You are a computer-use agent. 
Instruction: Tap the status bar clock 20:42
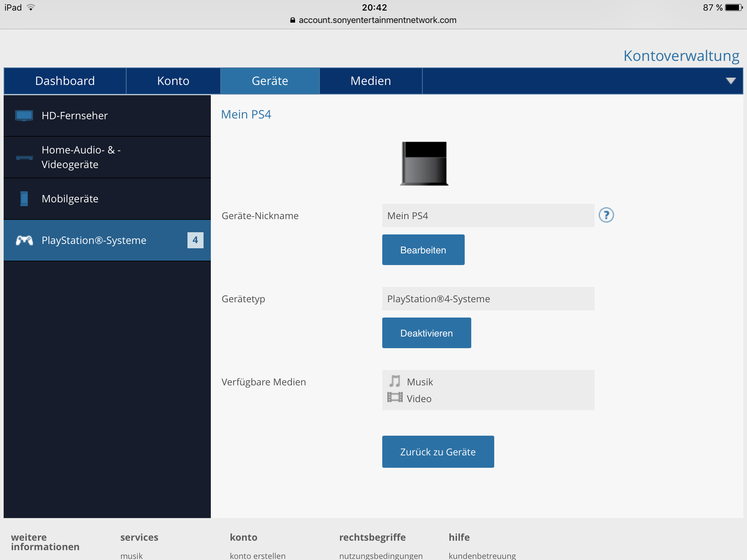coord(374,7)
